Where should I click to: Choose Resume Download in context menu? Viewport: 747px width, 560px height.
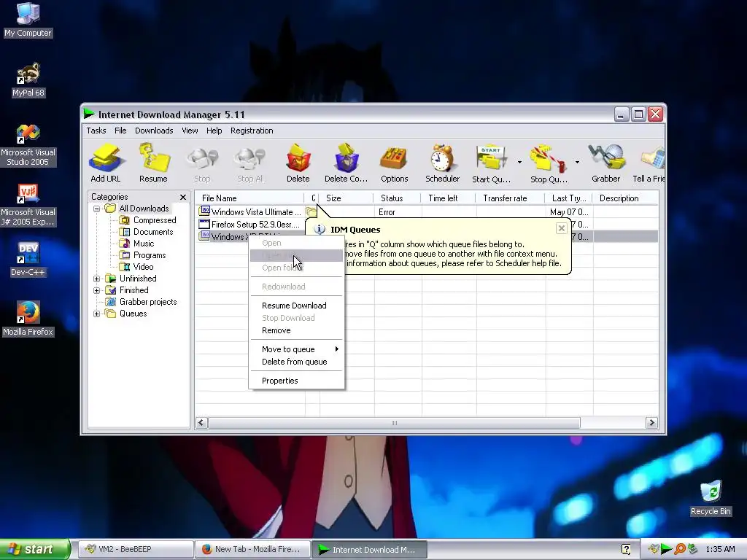296,306
